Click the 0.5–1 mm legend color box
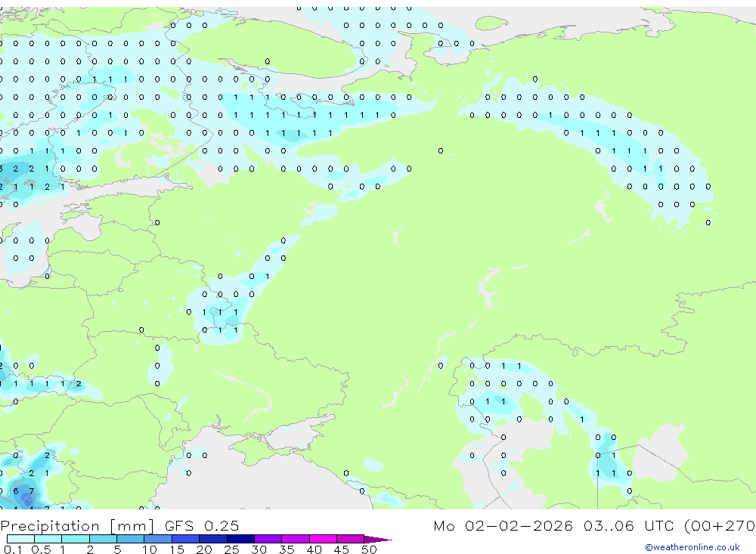756x554 pixels. 48,539
